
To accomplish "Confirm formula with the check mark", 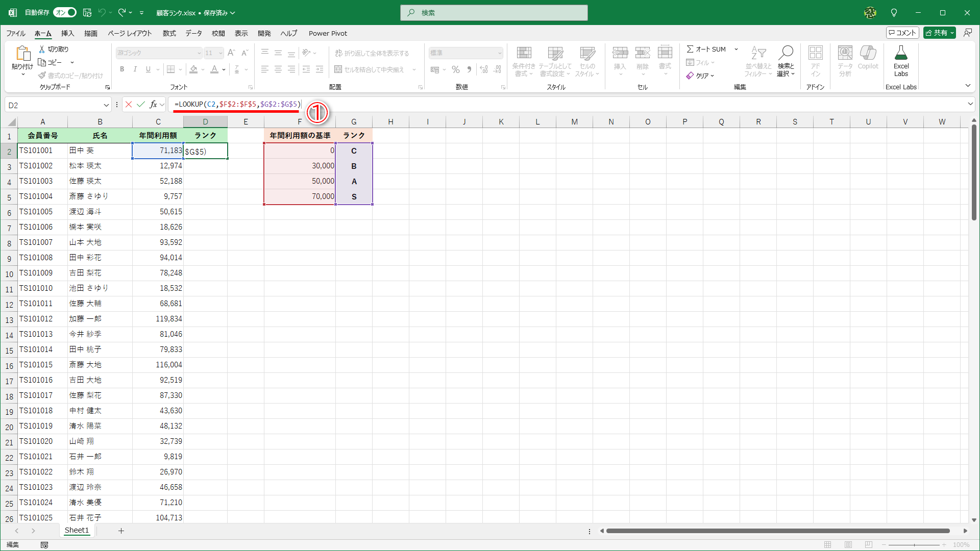I will (141, 105).
